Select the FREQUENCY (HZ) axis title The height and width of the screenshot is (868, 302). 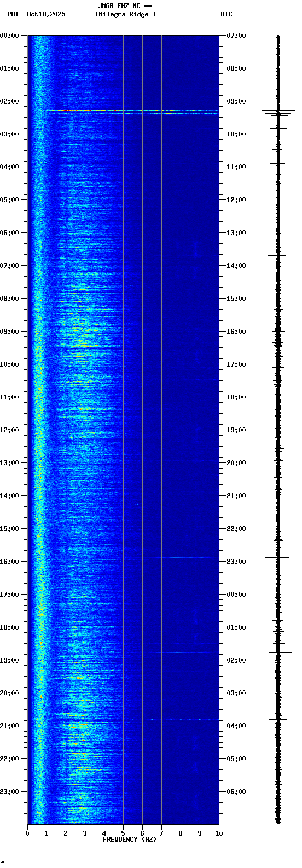tap(130, 840)
